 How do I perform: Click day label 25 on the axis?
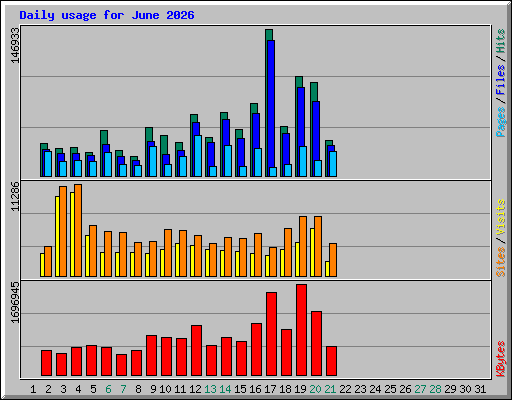click(390, 389)
